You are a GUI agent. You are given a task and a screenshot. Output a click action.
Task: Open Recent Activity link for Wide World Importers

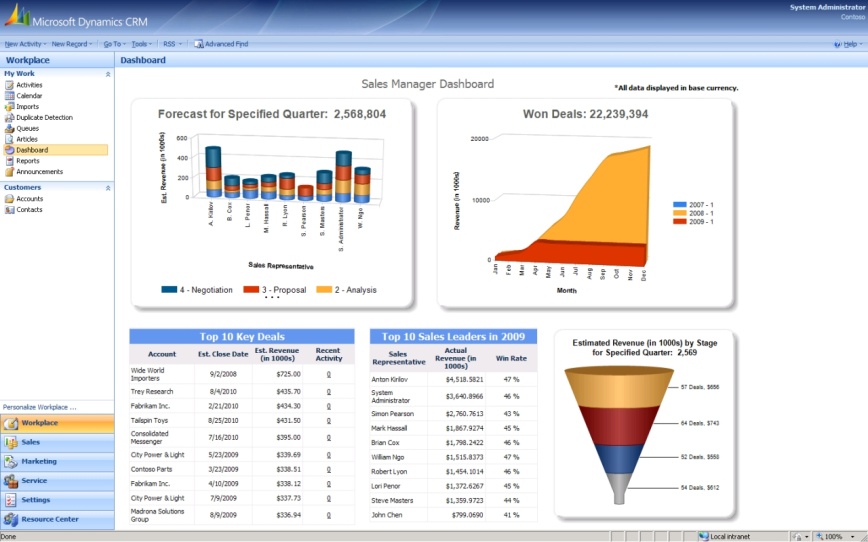[329, 374]
